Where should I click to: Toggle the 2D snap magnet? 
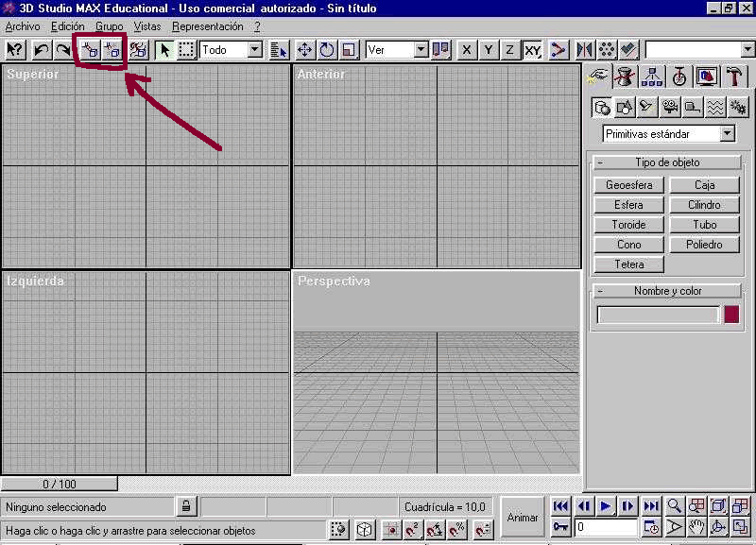point(413,530)
